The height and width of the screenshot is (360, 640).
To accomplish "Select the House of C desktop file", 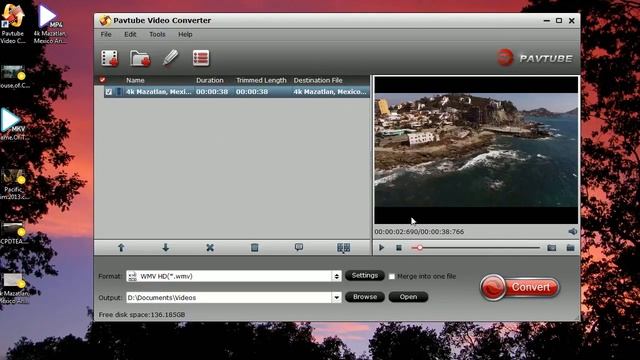I will pos(14,76).
